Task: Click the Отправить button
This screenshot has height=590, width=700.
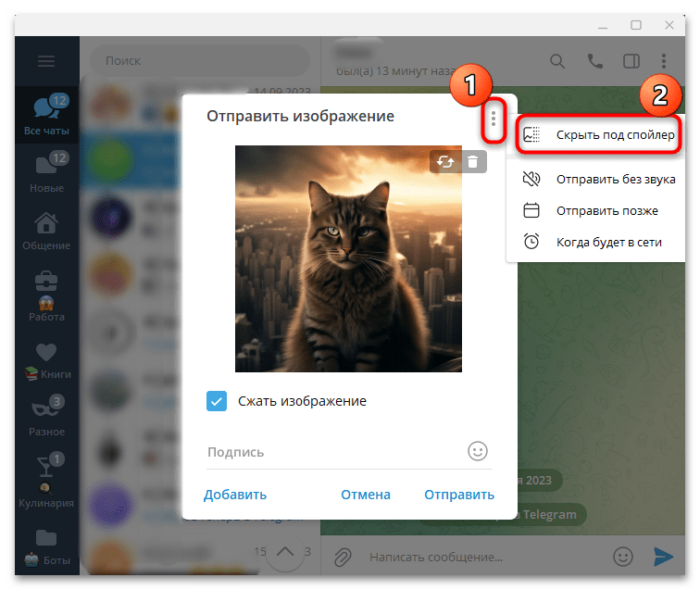Action: pyautogui.click(x=459, y=495)
